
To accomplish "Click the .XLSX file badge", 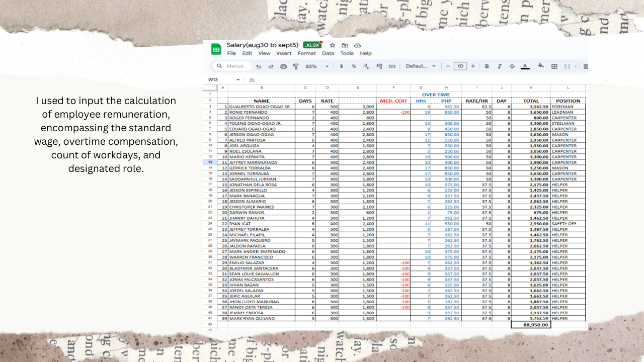I will tap(312, 45).
